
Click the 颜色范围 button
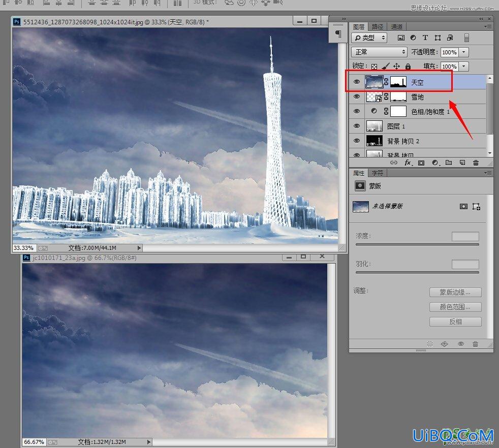(455, 307)
